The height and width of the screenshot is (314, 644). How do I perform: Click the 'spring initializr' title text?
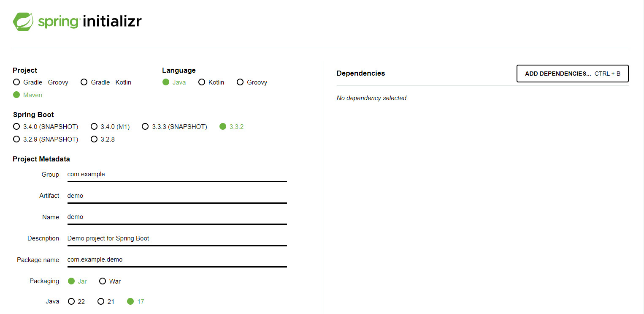click(x=90, y=22)
